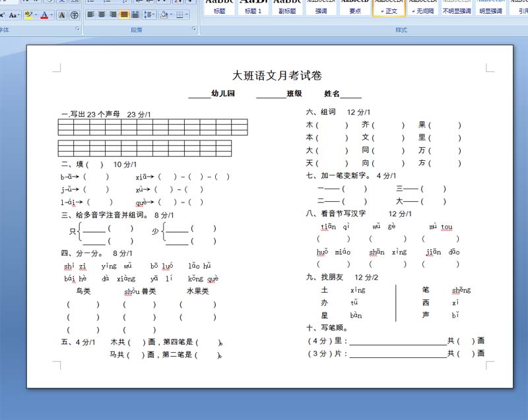Click the heading 六、组词
This screenshot has height=420, width=528.
tap(321, 112)
